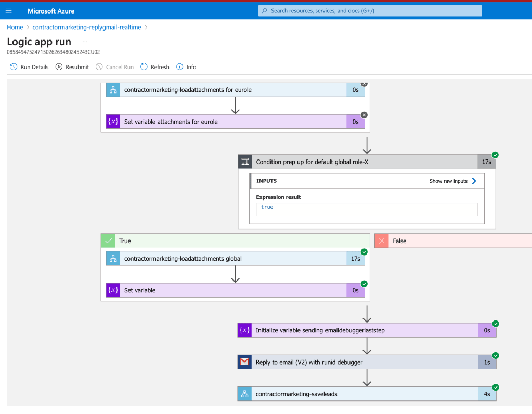Click the workflow icon of loadattachments global
The height and width of the screenshot is (414, 532).
click(113, 259)
